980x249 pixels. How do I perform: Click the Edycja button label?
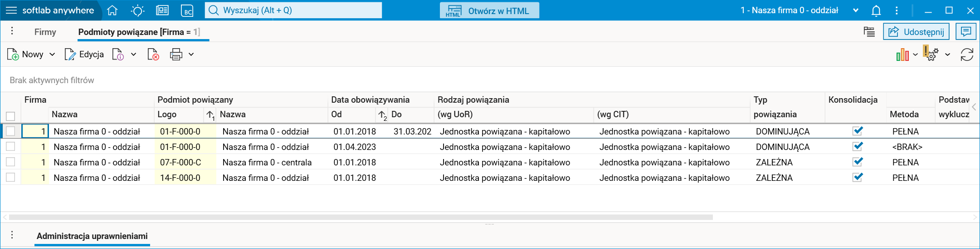[91, 55]
